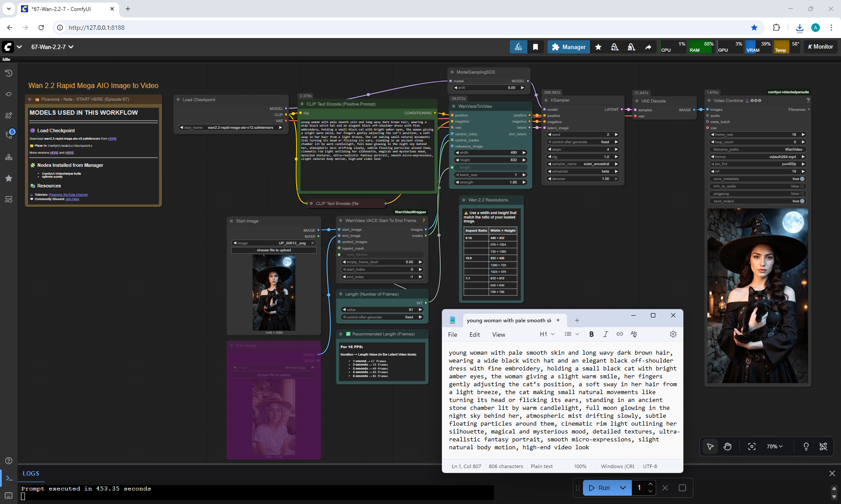Image resolution: width=841 pixels, height=504 pixels.
Task: Click choose file to upload under Start Image
Action: coord(274,250)
